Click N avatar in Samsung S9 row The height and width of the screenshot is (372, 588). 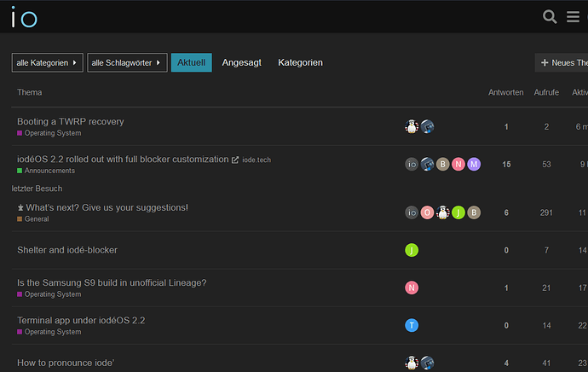pos(412,288)
